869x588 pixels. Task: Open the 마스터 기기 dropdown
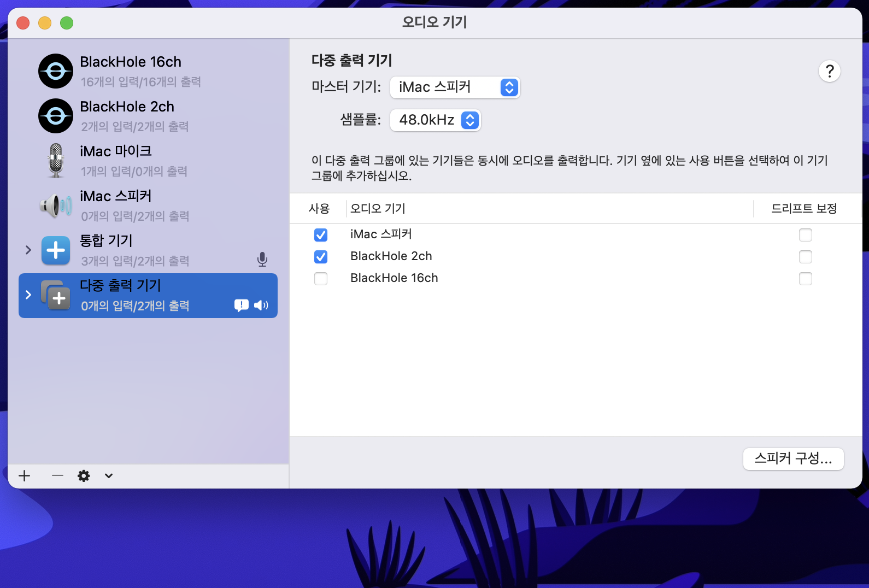tap(455, 87)
